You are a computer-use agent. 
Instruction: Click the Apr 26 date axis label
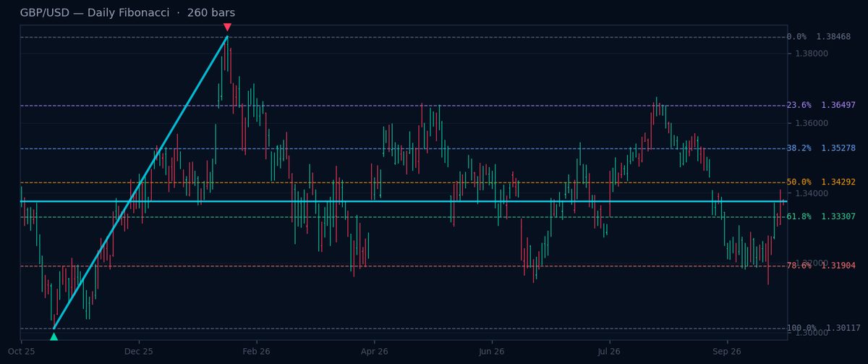[x=374, y=352]
